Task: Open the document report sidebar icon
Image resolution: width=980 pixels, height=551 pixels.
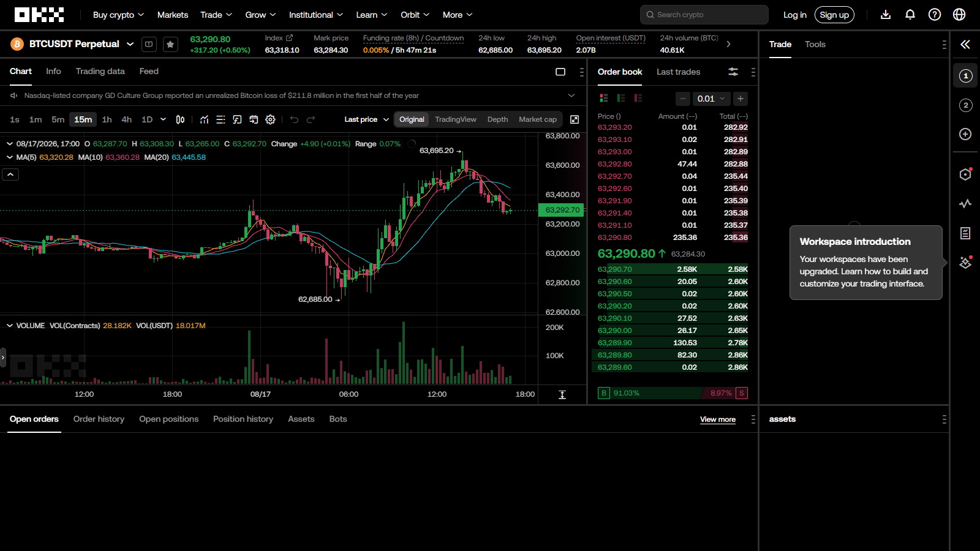Action: pyautogui.click(x=965, y=233)
